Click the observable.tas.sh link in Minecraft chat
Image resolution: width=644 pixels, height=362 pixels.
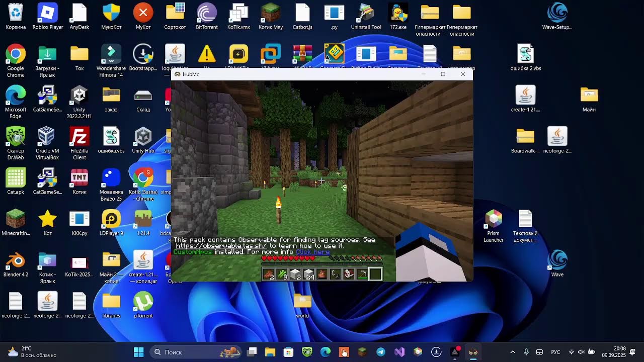coord(221,246)
